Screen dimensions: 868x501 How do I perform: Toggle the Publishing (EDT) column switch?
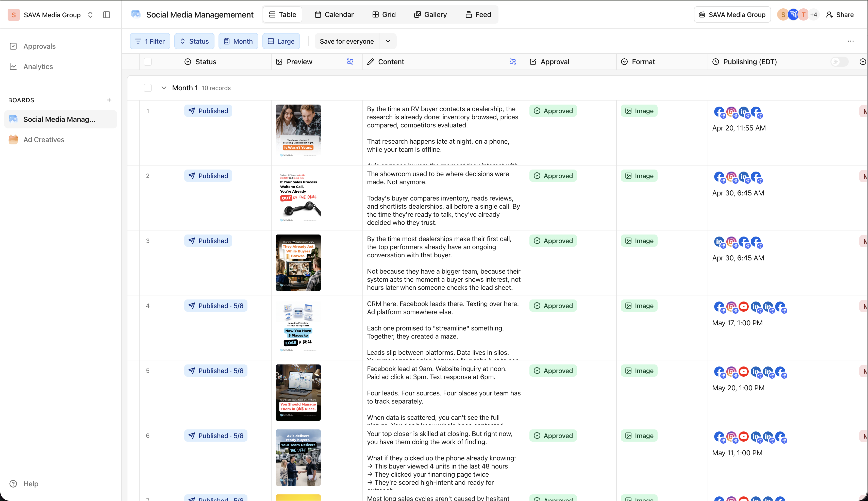click(x=839, y=62)
